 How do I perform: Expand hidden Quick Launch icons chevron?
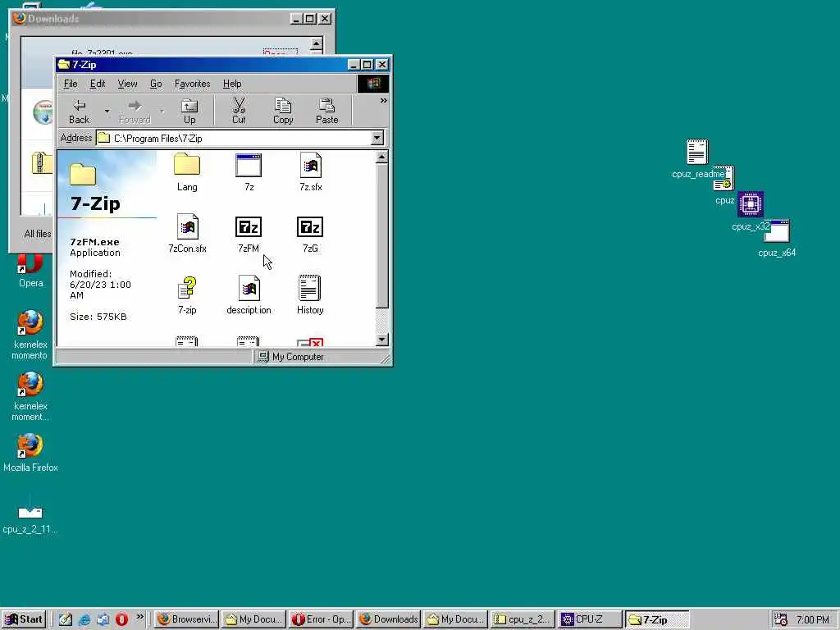pos(140,617)
